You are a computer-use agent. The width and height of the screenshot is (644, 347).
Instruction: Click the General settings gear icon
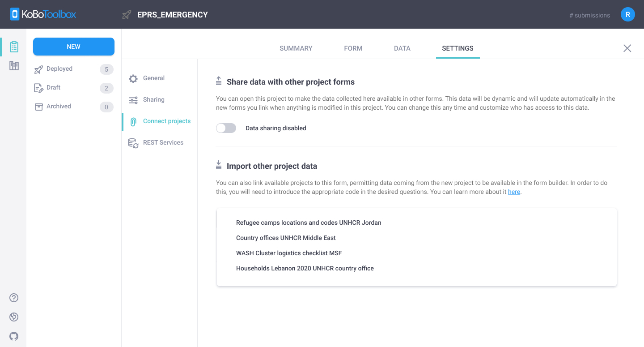[133, 78]
